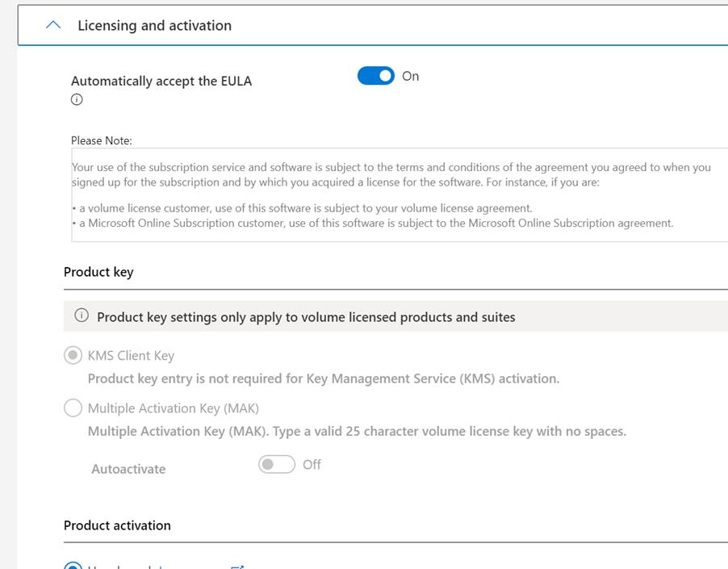
Task: Click the Off label beside Autoactivate
Action: [311, 464]
